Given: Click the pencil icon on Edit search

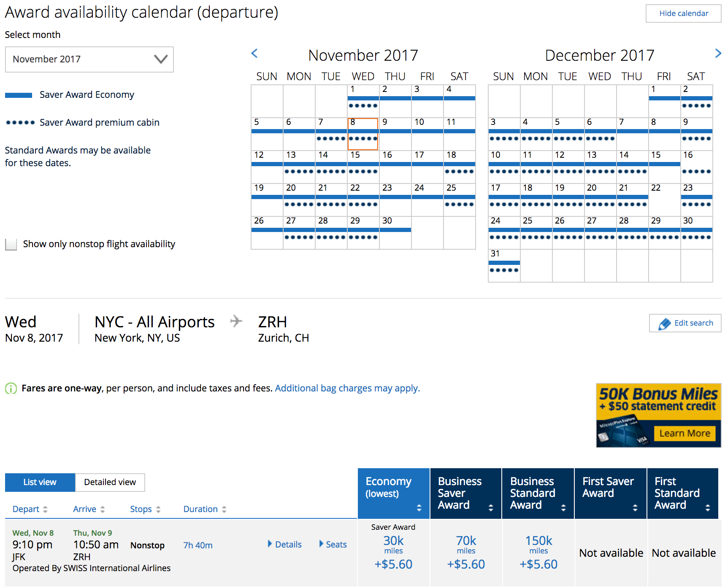Looking at the screenshot, I should (x=664, y=324).
